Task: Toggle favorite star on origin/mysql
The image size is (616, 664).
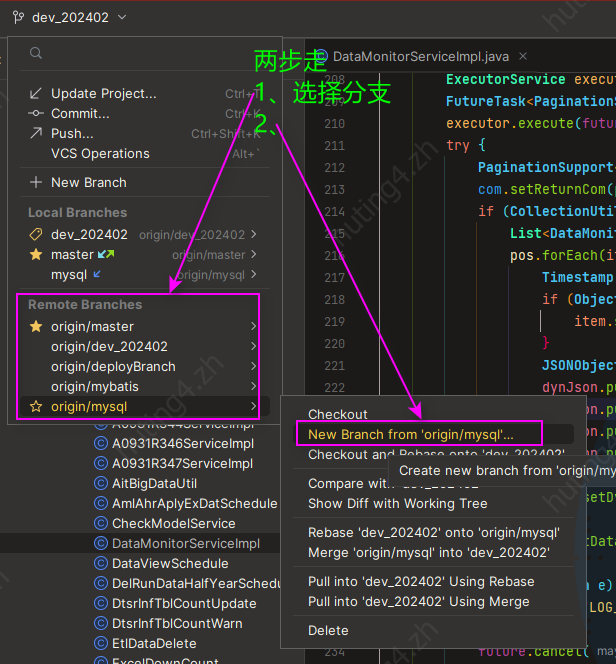Action: [36, 406]
